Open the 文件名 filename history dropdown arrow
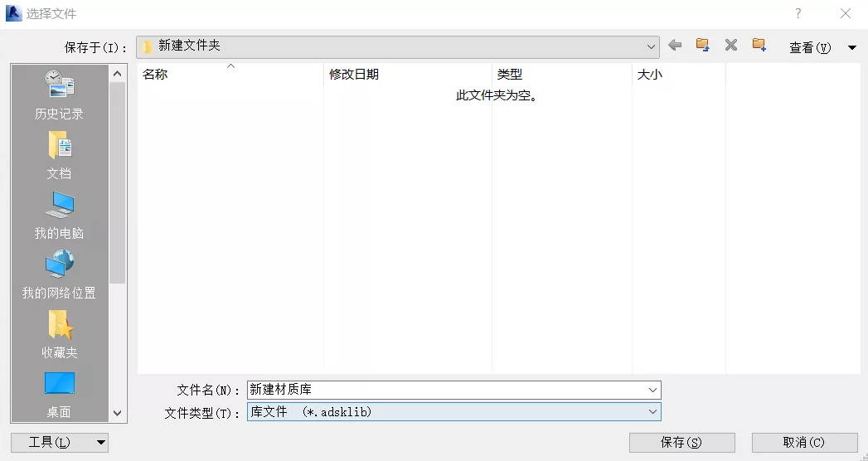The width and height of the screenshot is (868, 461). 652,391
